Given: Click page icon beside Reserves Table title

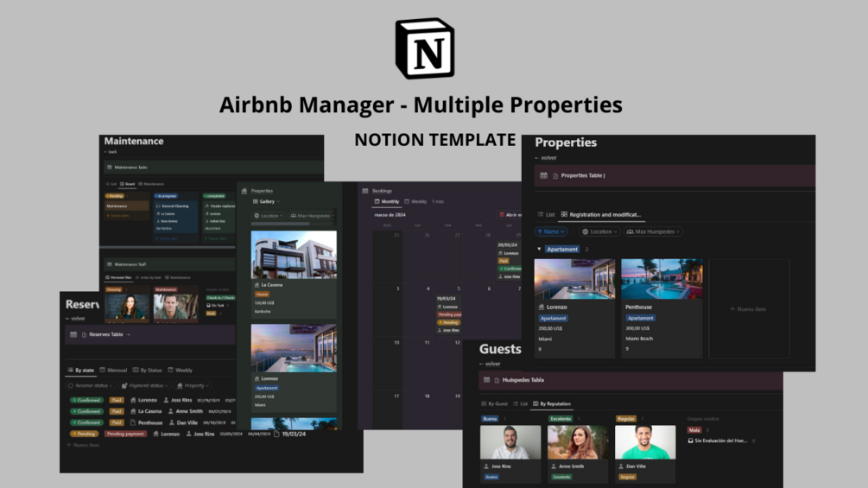Looking at the screenshot, I should click(x=84, y=335).
